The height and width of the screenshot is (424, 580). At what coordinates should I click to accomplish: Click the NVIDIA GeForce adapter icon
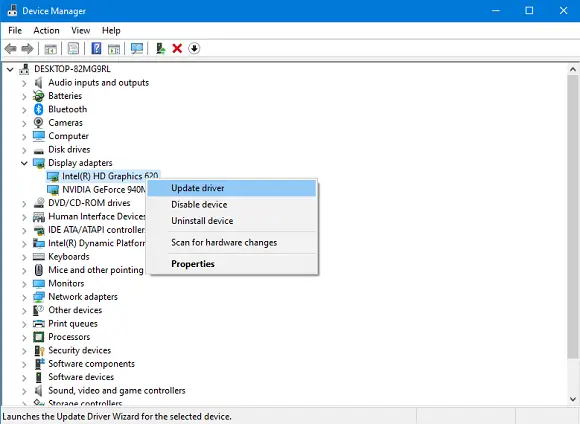click(x=53, y=190)
